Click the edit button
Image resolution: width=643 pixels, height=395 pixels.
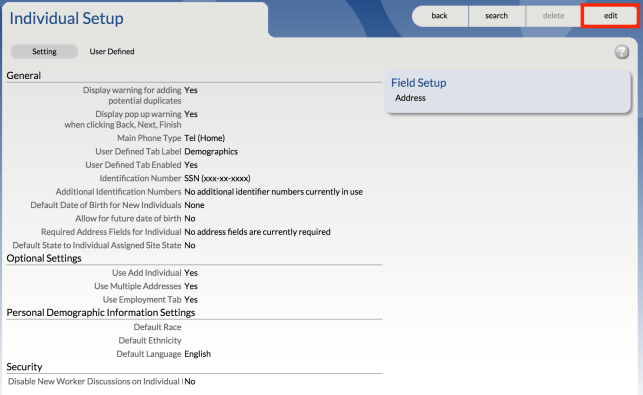[x=610, y=16]
